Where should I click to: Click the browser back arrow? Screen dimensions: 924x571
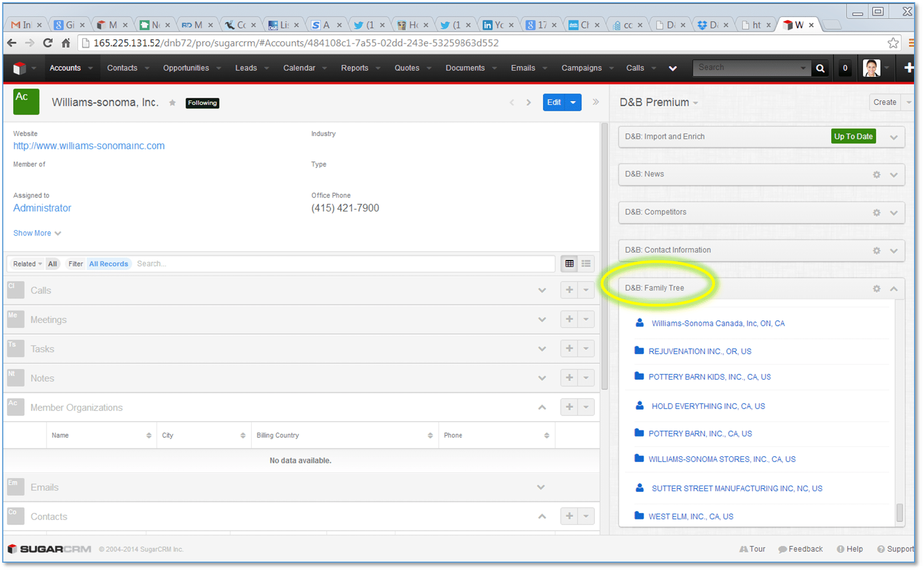tap(12, 43)
